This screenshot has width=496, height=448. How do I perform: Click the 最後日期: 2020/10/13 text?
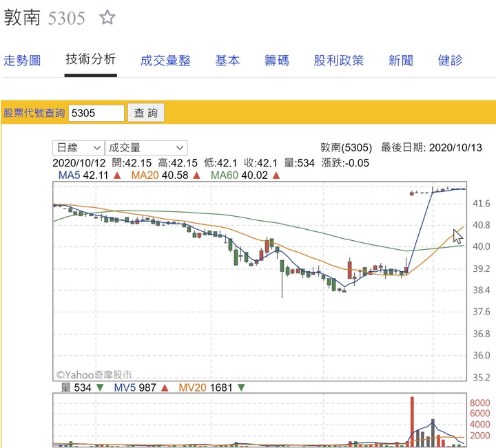click(x=431, y=147)
